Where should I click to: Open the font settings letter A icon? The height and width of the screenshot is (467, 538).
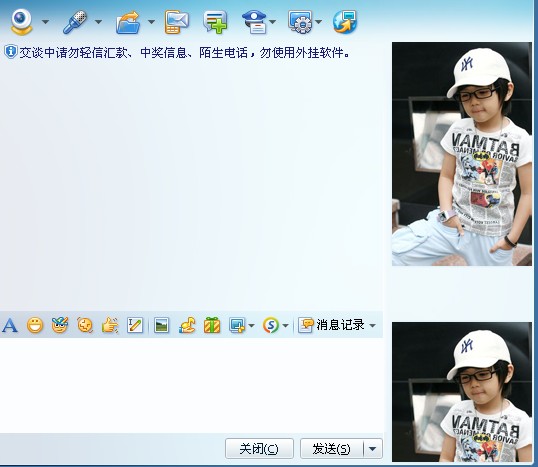[10, 325]
